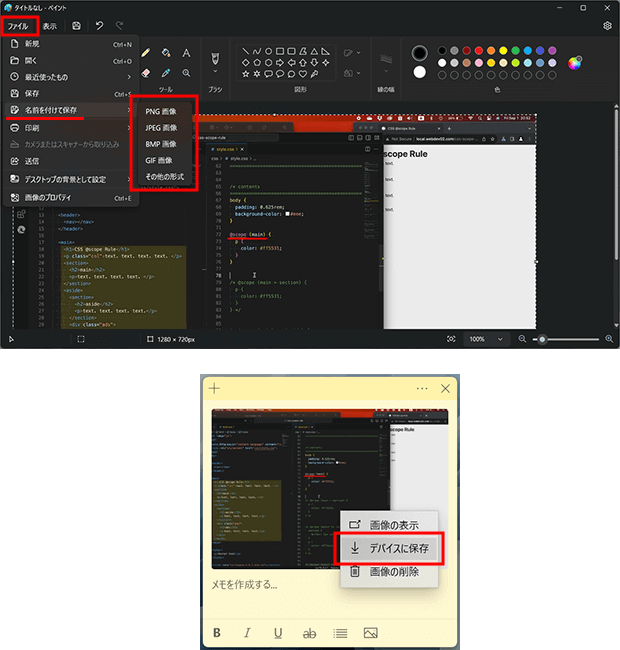Select the five-point star shape
Screen dimensions: 620x650
coord(245,74)
